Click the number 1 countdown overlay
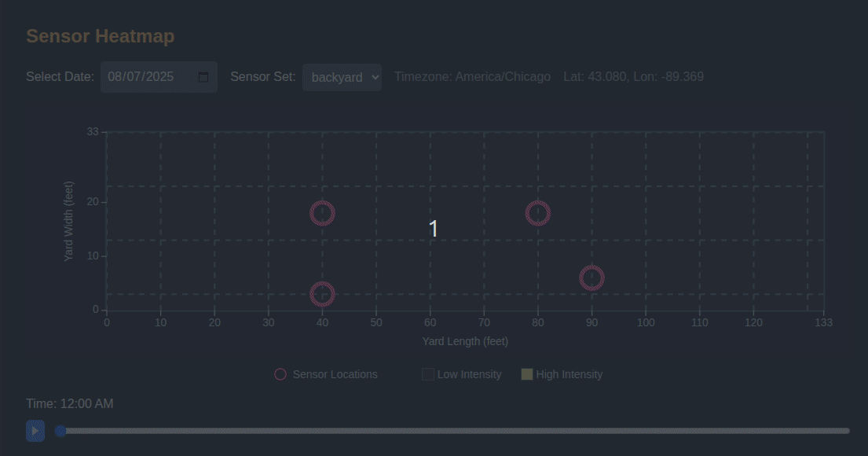 point(433,229)
